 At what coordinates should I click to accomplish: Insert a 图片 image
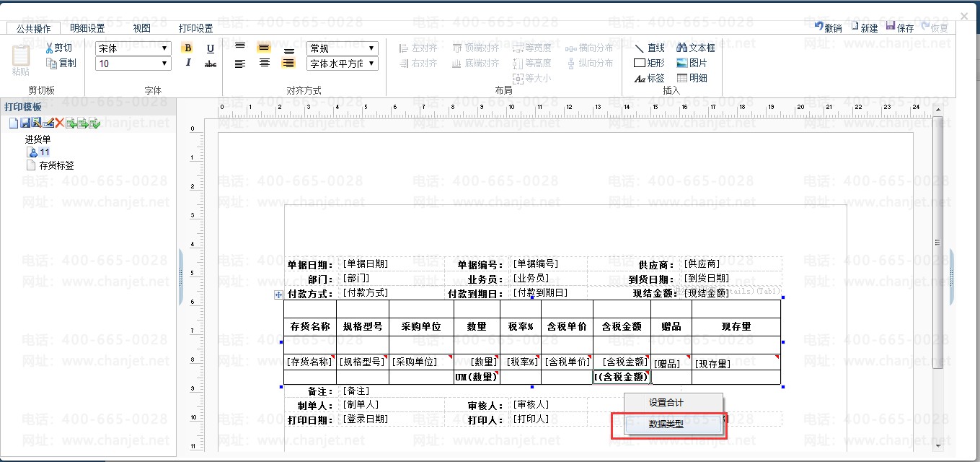click(x=692, y=63)
